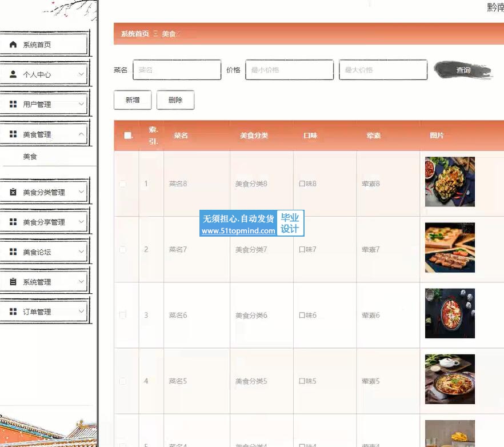The width and height of the screenshot is (504, 447).
Task: Collapse the 美食管理 menu chevron
Action: (81, 134)
